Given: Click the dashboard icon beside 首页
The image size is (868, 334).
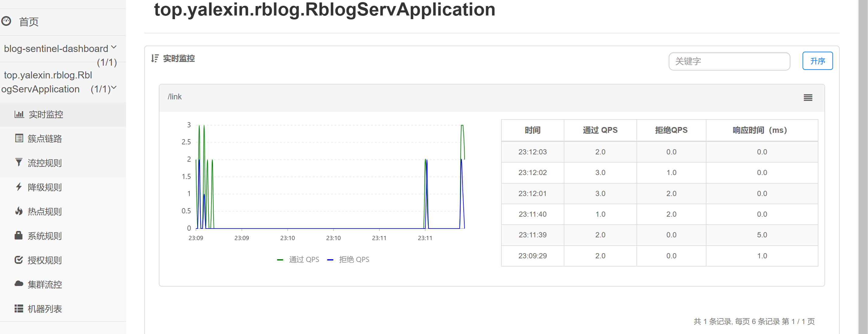Looking at the screenshot, I should pyautogui.click(x=6, y=21).
